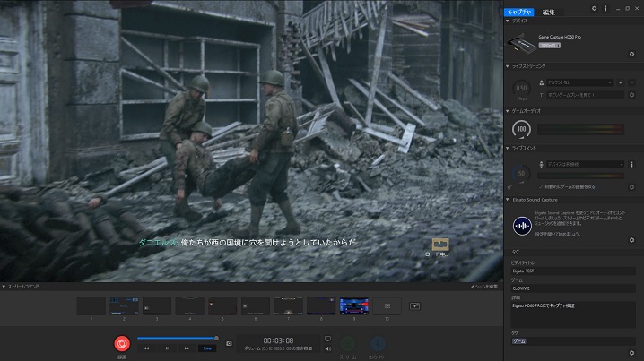This screenshot has height=361, width=644.
Task: Click the timeline scrubber handle
Action: click(216, 338)
